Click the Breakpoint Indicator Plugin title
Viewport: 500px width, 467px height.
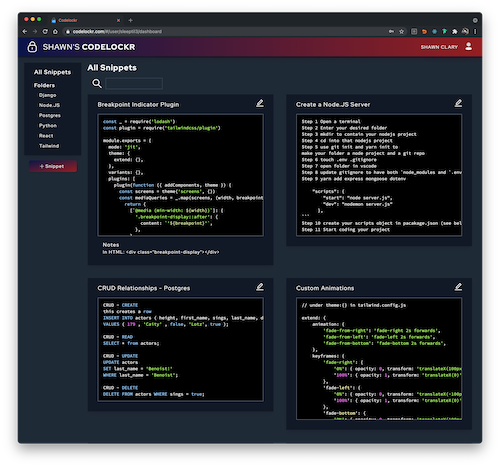click(x=138, y=105)
